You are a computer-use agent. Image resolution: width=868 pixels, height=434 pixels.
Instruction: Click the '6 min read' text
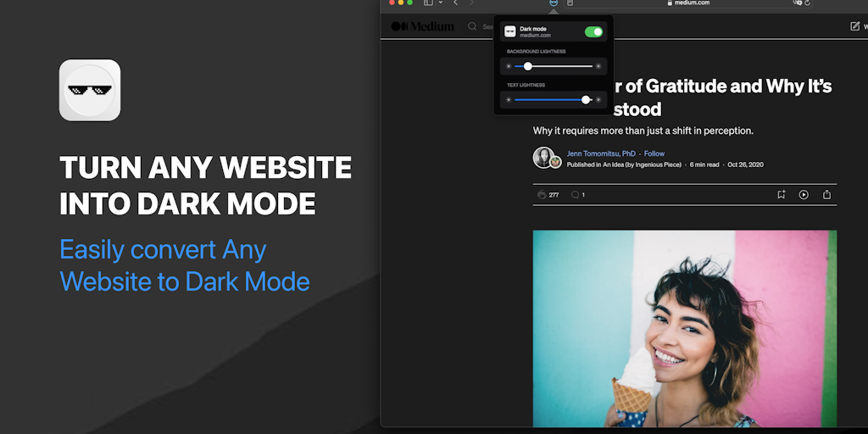click(x=704, y=164)
